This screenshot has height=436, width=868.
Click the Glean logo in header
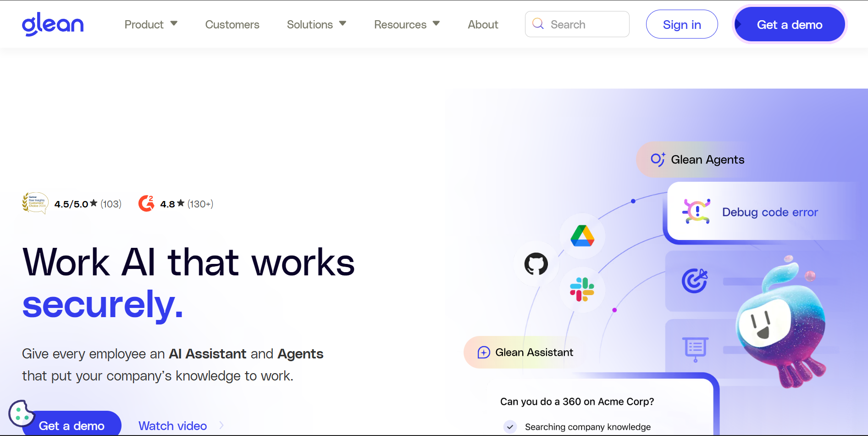pos(53,24)
